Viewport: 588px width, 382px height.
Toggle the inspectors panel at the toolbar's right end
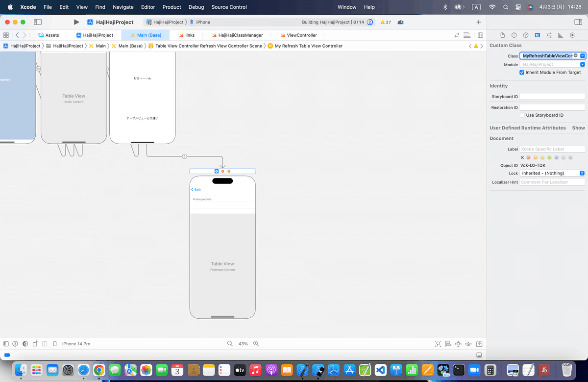coord(578,22)
